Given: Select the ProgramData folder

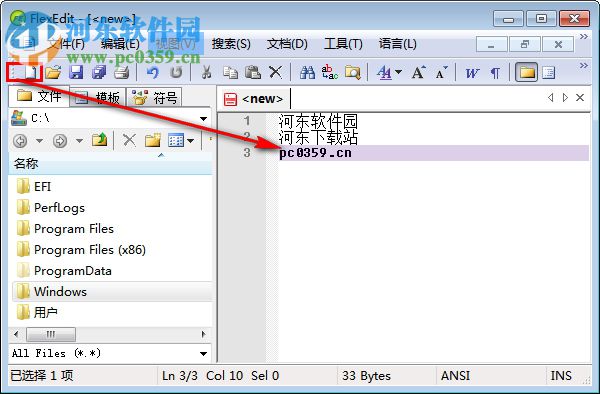Looking at the screenshot, I should (x=64, y=271).
